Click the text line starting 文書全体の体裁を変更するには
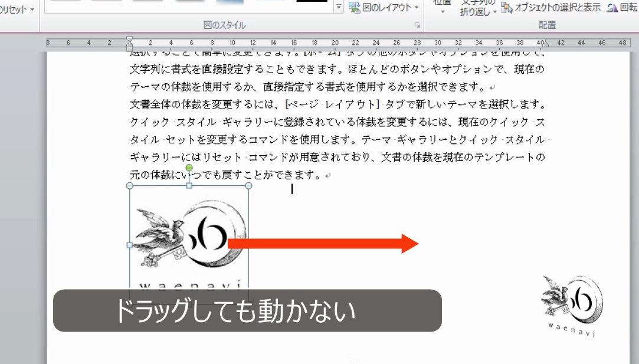Screen dimensions: 639x364 tap(338, 104)
